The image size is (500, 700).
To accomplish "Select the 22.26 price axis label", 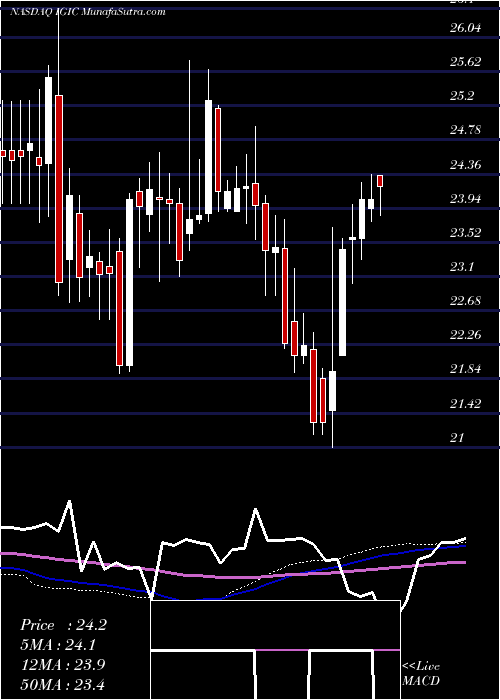I will (x=465, y=335).
